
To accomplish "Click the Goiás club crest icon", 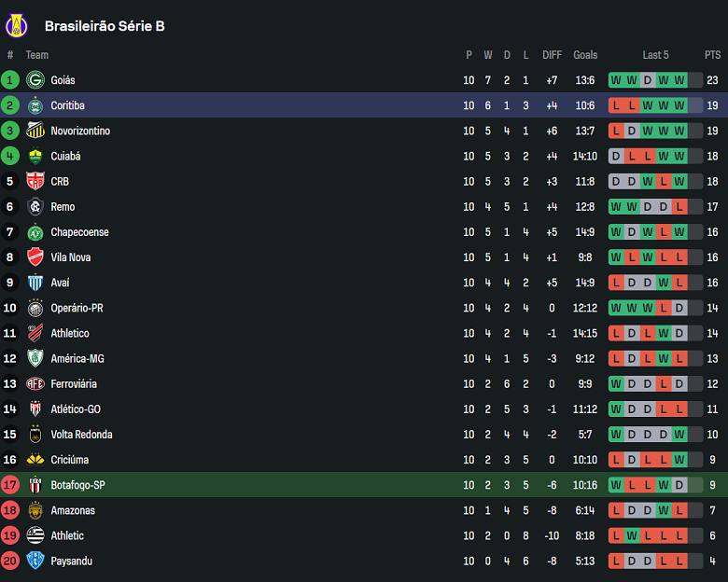I will (x=35, y=80).
